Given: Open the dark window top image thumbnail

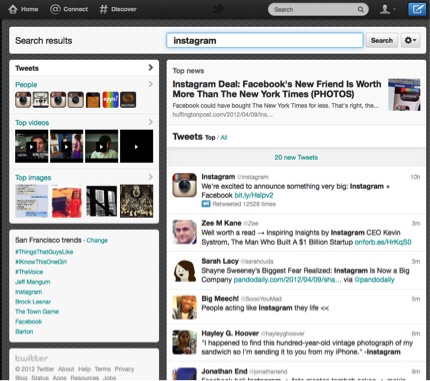Looking at the screenshot, I should [102, 201].
